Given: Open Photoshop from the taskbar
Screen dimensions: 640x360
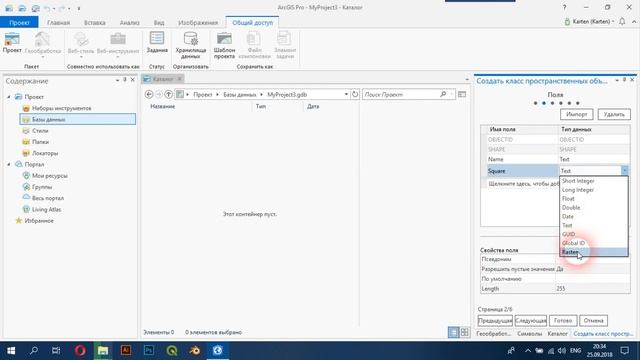Looking at the screenshot, I should [149, 351].
